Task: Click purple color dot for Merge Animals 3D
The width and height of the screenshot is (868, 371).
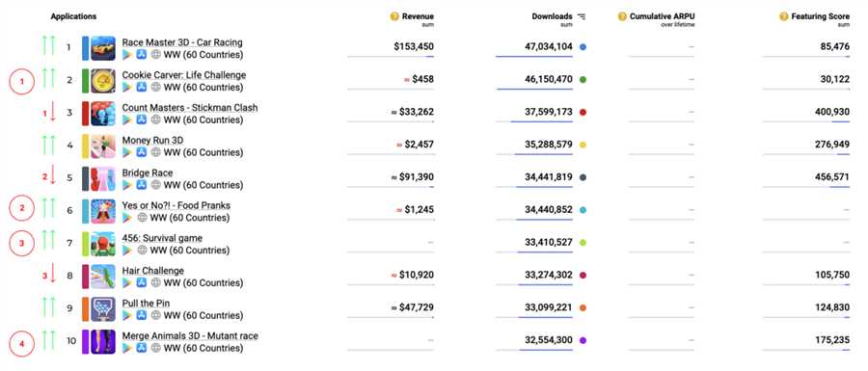Action: click(x=583, y=340)
